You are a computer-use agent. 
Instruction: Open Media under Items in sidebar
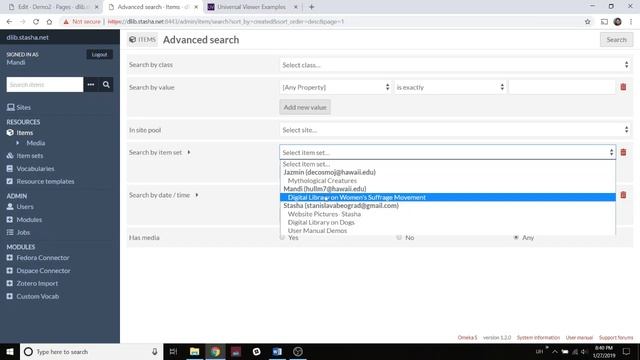pyautogui.click(x=36, y=143)
